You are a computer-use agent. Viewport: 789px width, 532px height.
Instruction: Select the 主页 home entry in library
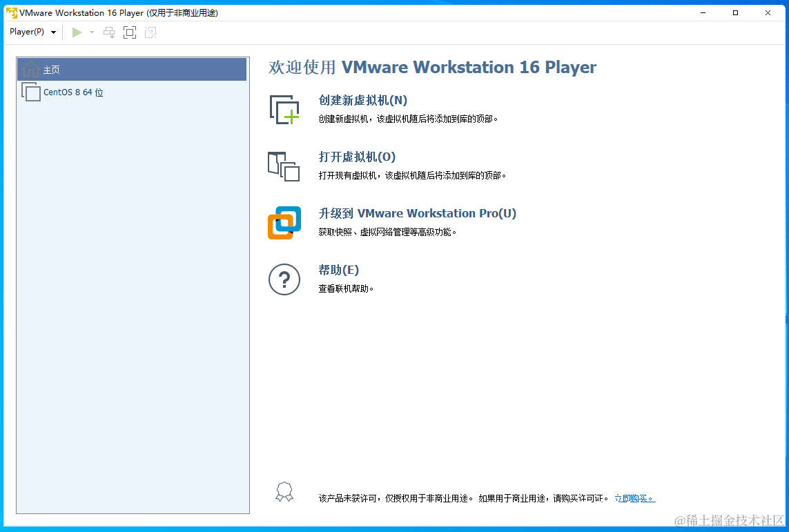click(x=132, y=70)
